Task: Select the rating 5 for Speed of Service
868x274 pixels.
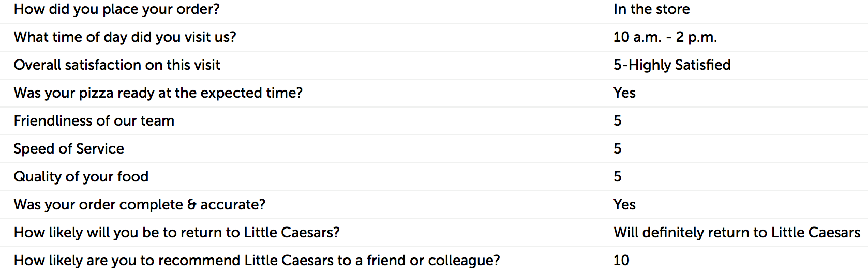Action: tap(618, 149)
